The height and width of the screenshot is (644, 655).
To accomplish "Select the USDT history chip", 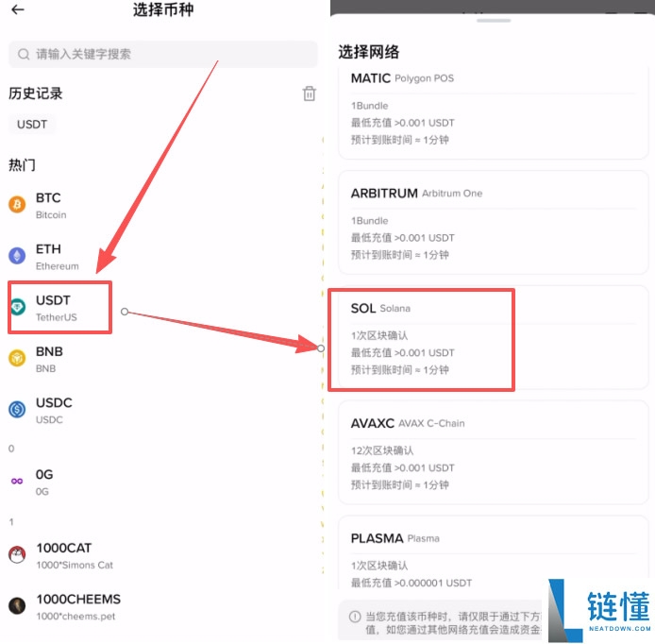I will (x=32, y=124).
